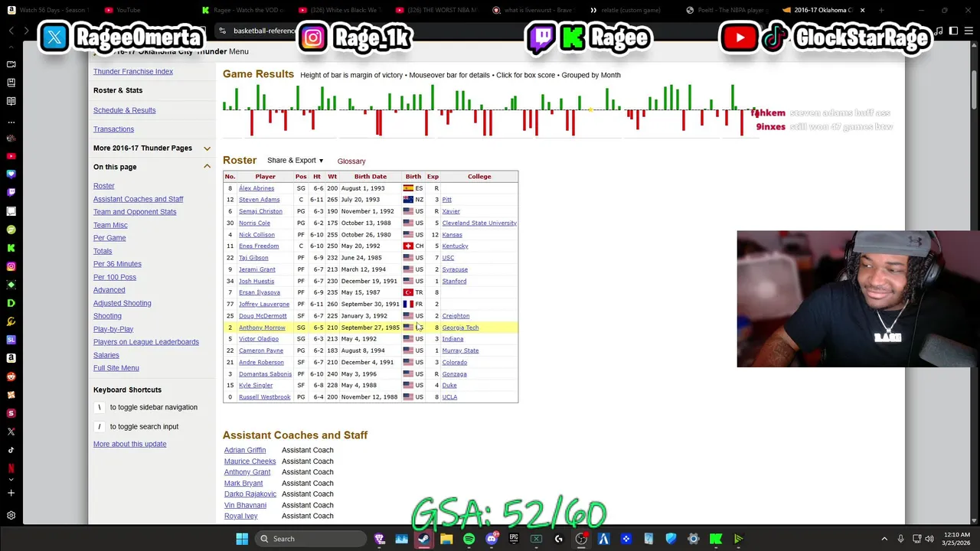Expand More 2016-17 Thunder Pages
This screenshot has width=980, height=551.
207,148
